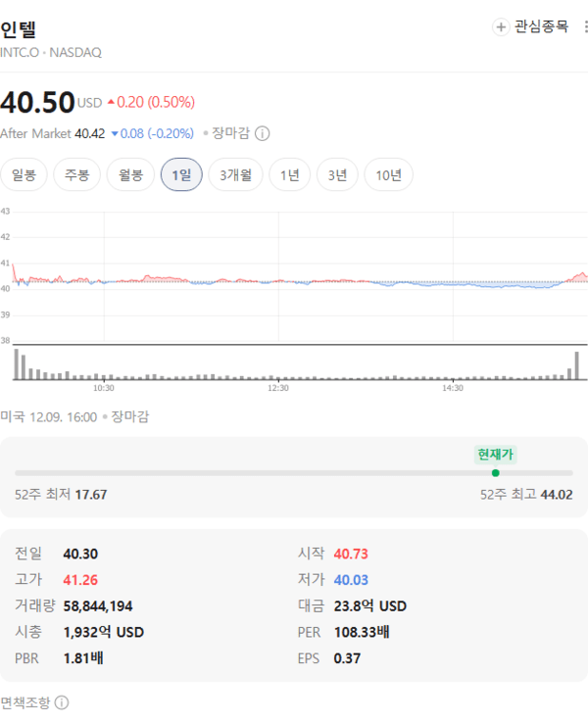Click the 고가 high price 41.26
The width and height of the screenshot is (588, 724).
(x=80, y=579)
